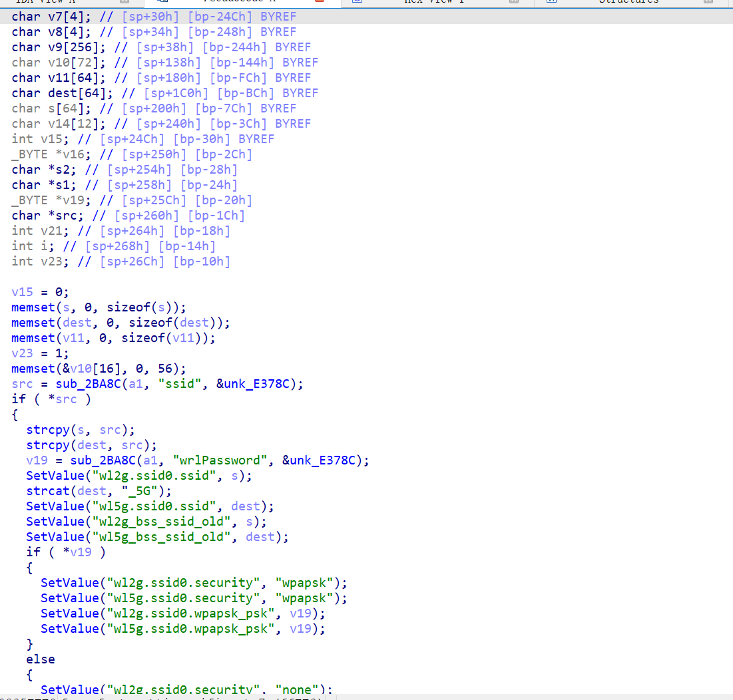Click the '_BYTE *v19' declaration
The height and width of the screenshot is (700, 733).
(132, 200)
